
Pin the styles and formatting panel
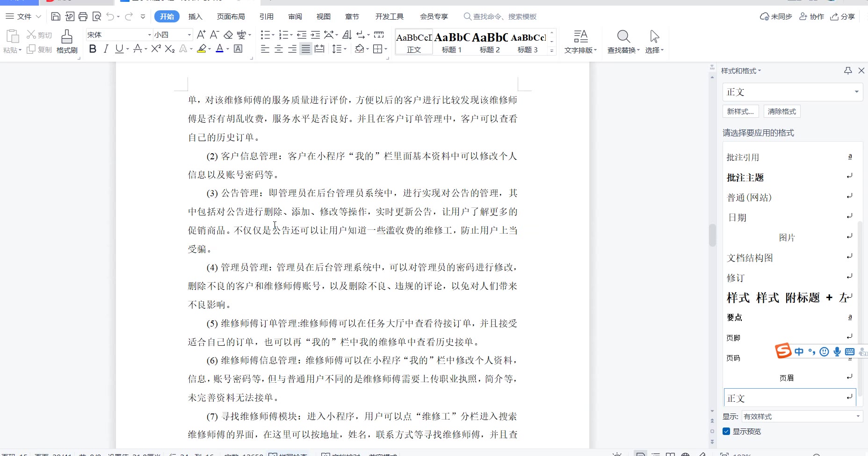tap(848, 71)
